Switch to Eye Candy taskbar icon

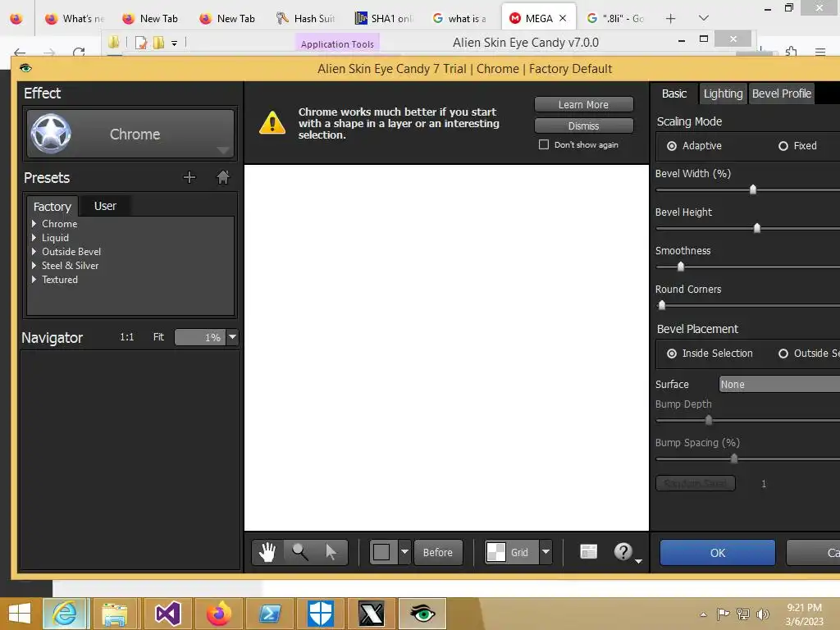(x=422, y=614)
